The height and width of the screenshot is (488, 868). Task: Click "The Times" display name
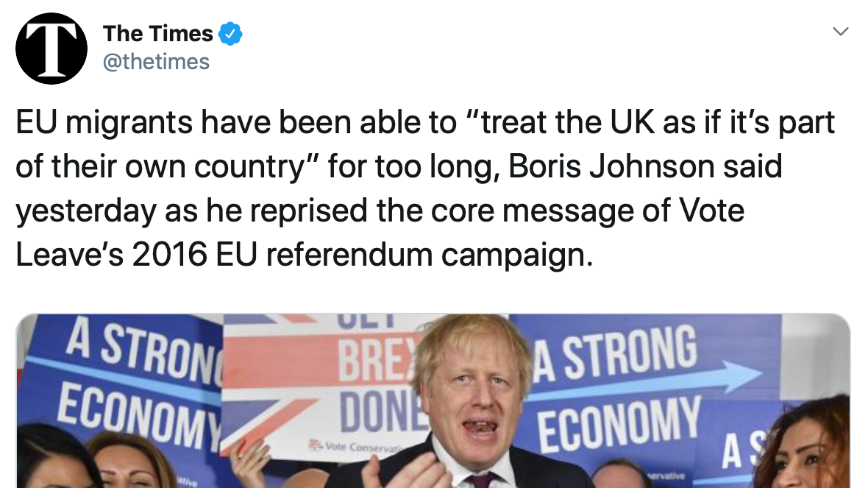[x=157, y=34]
